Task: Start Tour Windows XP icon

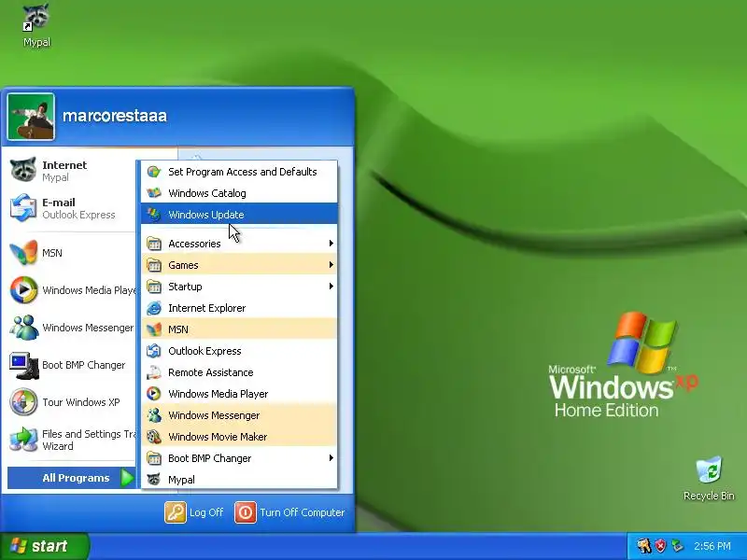Action: click(x=22, y=402)
